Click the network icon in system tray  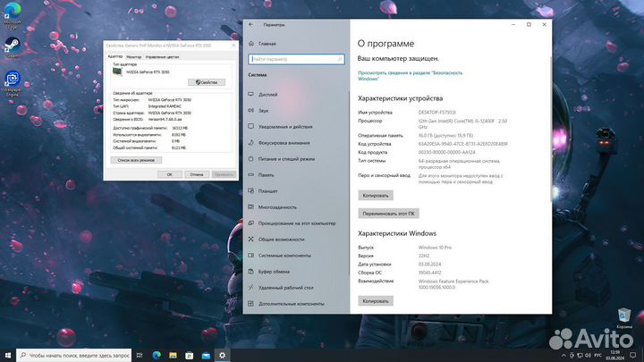coord(580,355)
